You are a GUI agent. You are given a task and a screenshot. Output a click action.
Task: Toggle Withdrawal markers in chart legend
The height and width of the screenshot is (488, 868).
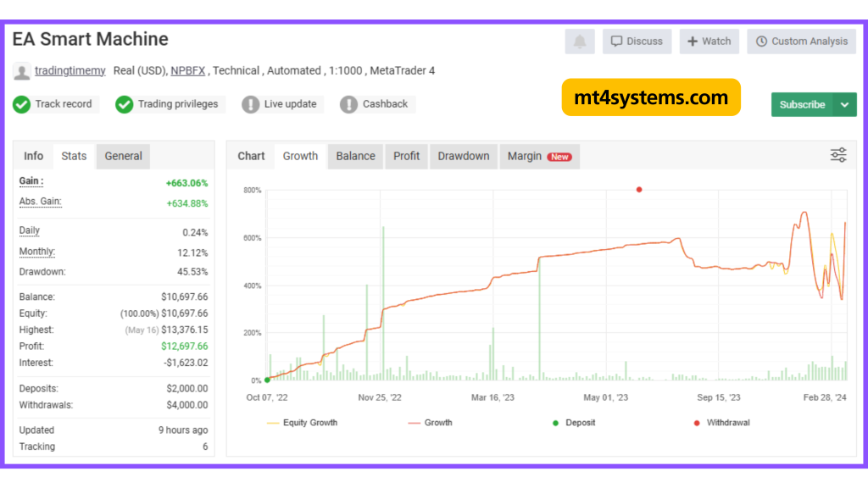(721, 423)
